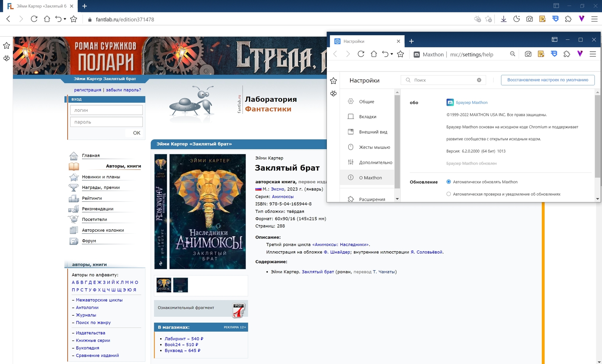Clear the settings search field with the X icon
The height and width of the screenshot is (364, 602).
pyautogui.click(x=479, y=80)
